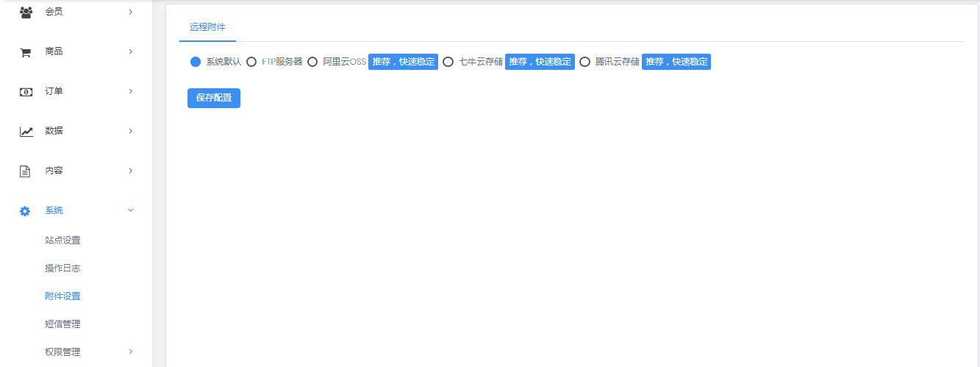Viewport: 980px width, 367px height.
Task: Click the 推荐 badge next to 阿里云OSS
Action: 403,62
